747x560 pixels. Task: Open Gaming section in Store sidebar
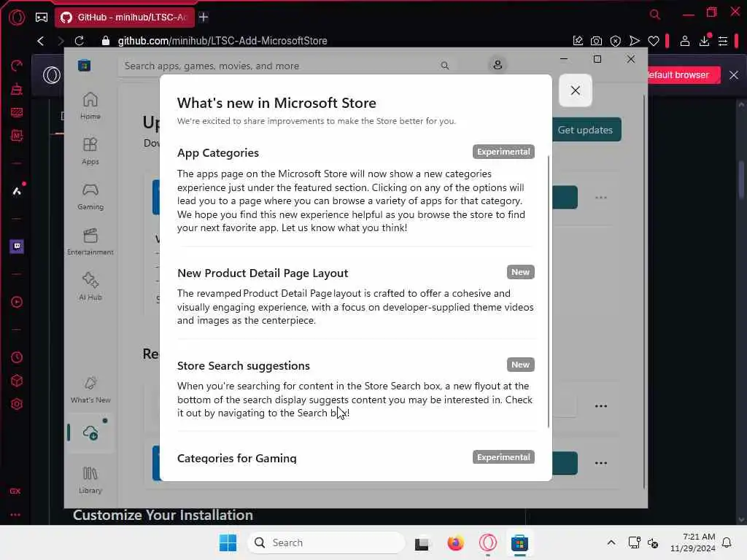point(90,196)
